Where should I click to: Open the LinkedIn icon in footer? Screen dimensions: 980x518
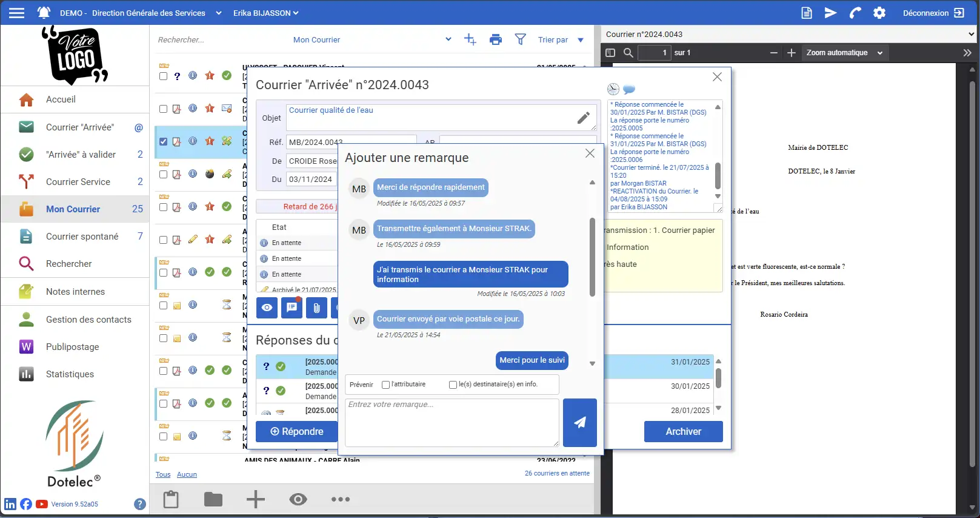pos(10,504)
